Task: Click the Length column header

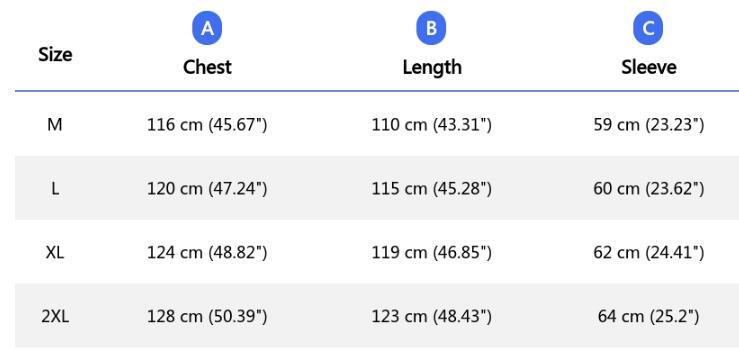Action: tap(432, 67)
